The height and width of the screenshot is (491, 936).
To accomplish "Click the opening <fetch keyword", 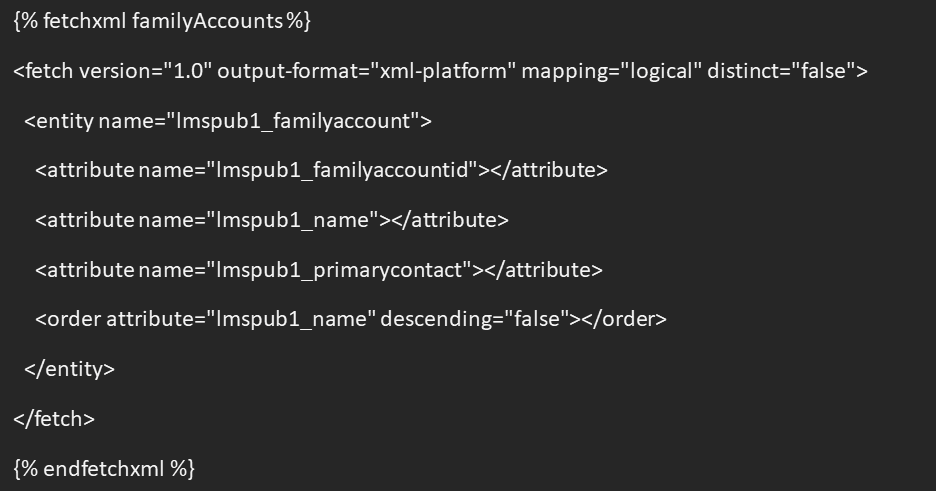I will coord(43,72).
